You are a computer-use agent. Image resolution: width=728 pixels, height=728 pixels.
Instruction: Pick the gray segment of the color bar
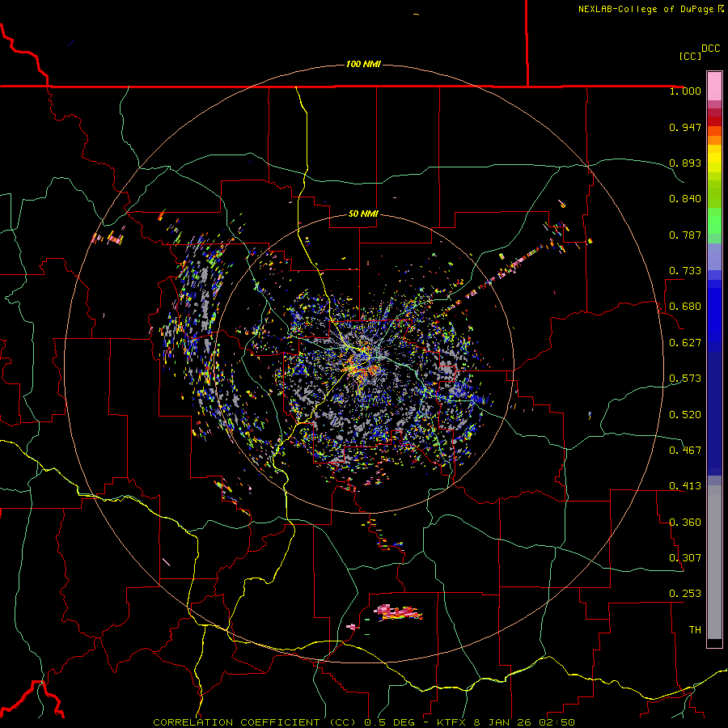[x=714, y=562]
